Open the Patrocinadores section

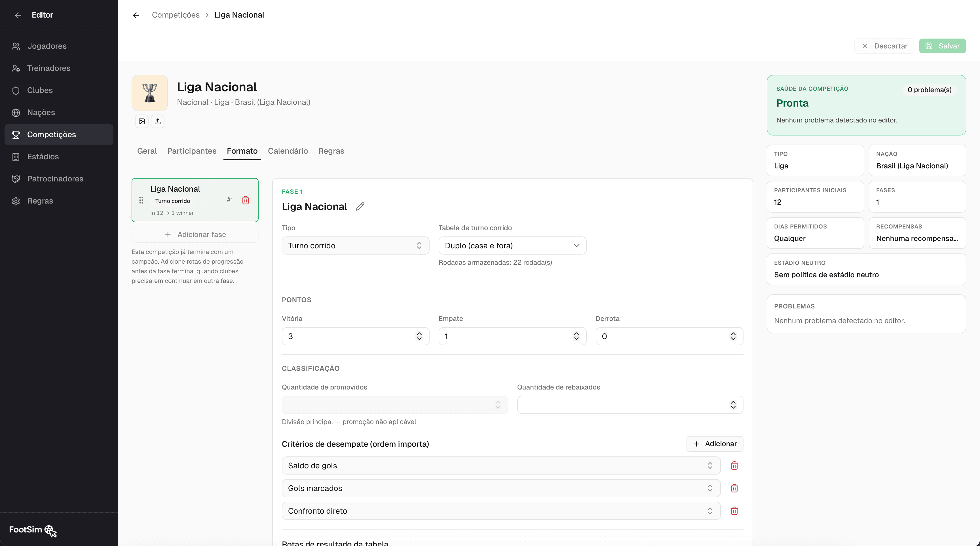pos(59,179)
